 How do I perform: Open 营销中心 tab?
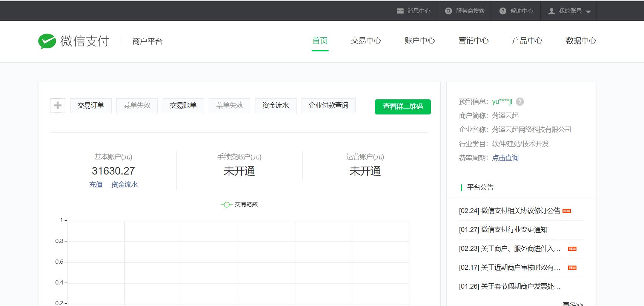tap(473, 40)
